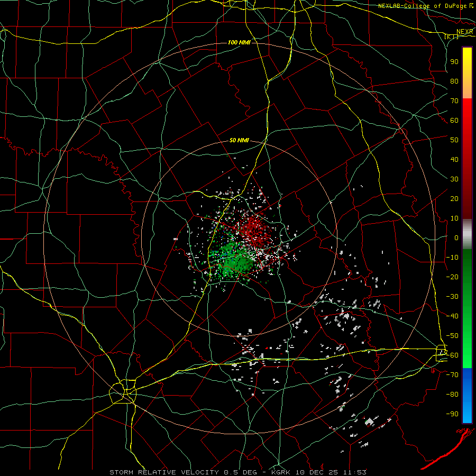
Task: Click the '-50' value on the color scale
Action: tap(452, 336)
